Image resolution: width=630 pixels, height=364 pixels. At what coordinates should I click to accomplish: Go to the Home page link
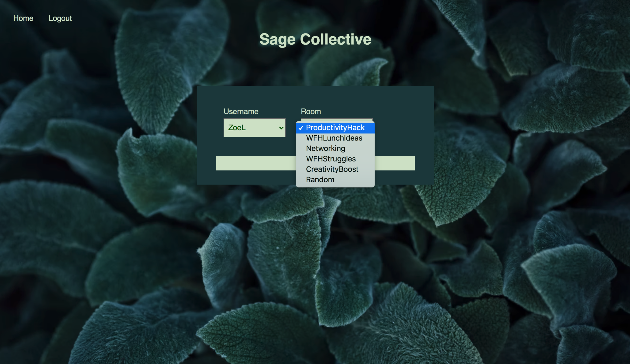pos(23,18)
